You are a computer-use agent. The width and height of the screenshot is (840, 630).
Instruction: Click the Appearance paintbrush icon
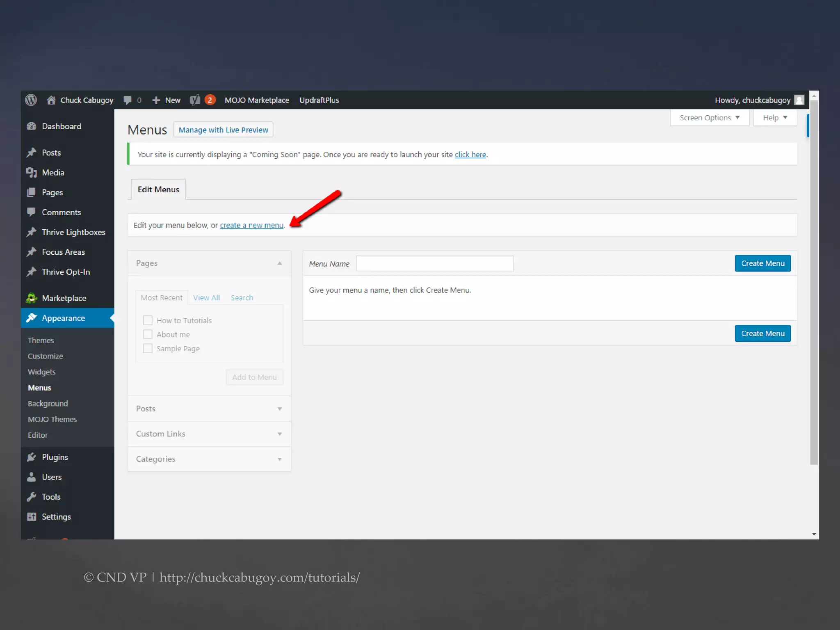coord(32,318)
